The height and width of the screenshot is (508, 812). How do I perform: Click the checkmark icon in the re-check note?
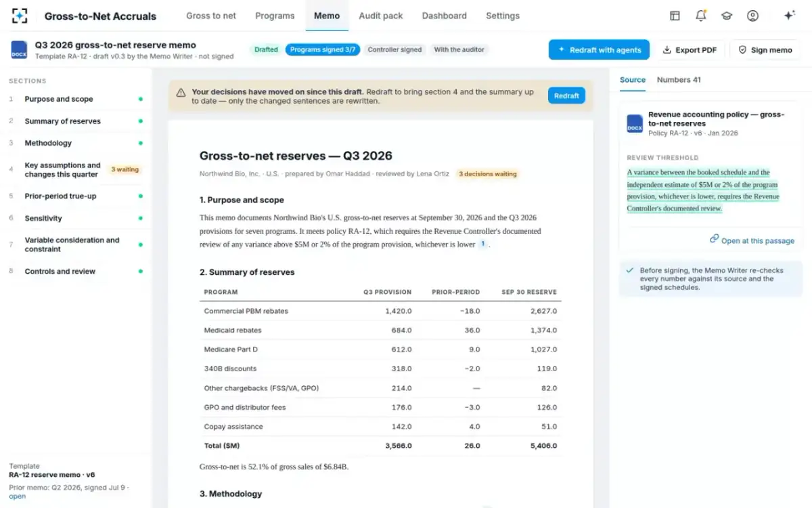(630, 270)
